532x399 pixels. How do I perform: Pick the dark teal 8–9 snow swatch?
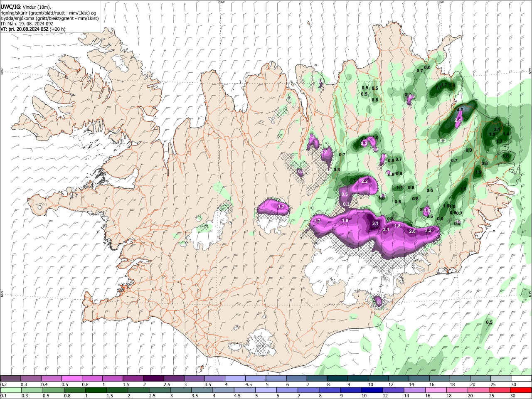337,379
